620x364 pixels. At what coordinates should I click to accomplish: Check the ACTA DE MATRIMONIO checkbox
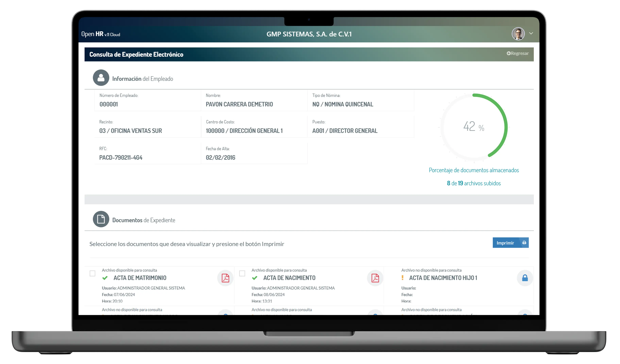tap(93, 273)
